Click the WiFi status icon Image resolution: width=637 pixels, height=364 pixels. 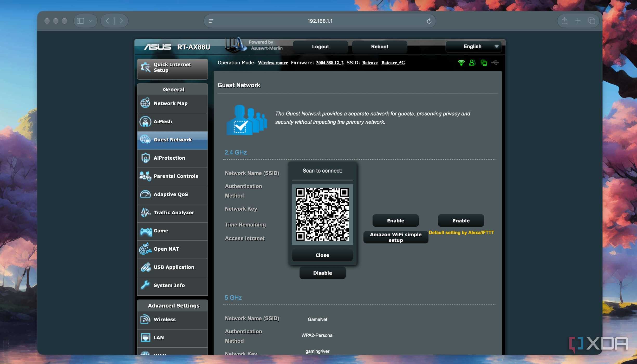461,63
